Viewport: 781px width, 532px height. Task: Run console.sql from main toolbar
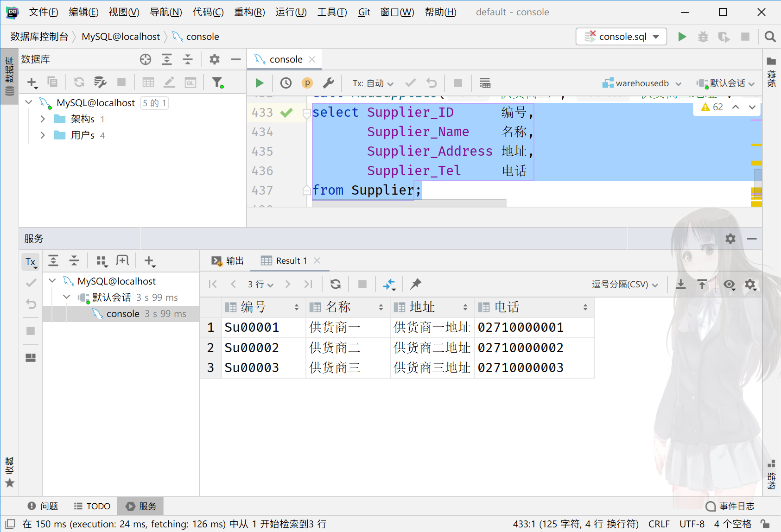[682, 37]
